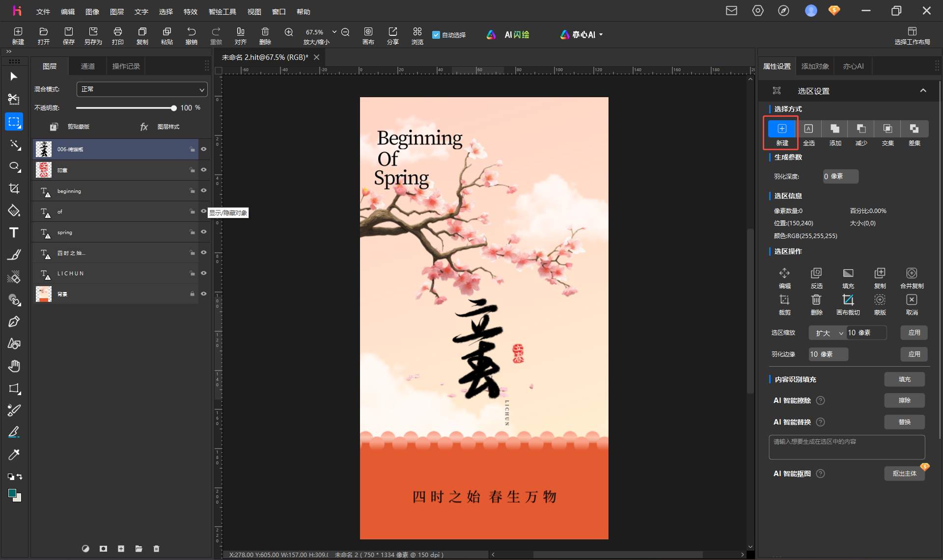Click the 撤销 undo toolbar icon
The width and height of the screenshot is (943, 560).
192,36
